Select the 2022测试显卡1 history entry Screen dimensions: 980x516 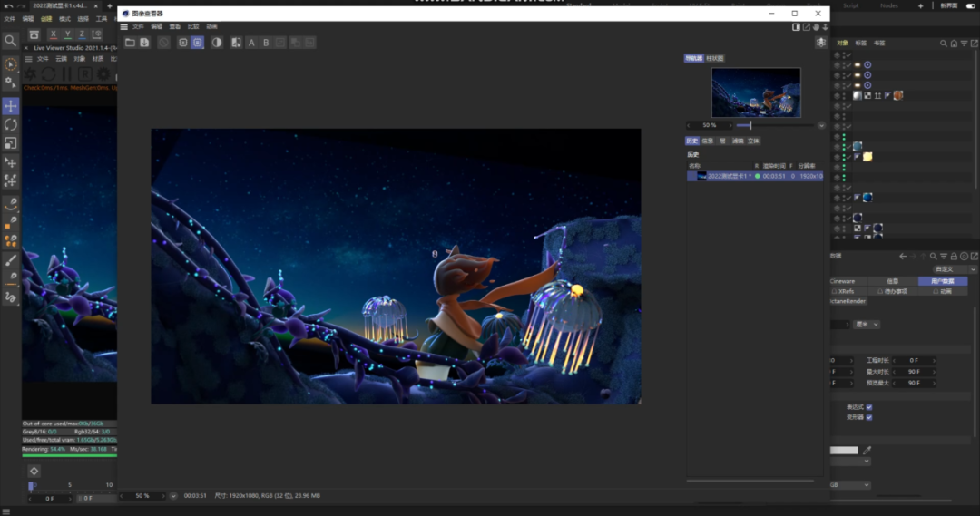pyautogui.click(x=754, y=176)
